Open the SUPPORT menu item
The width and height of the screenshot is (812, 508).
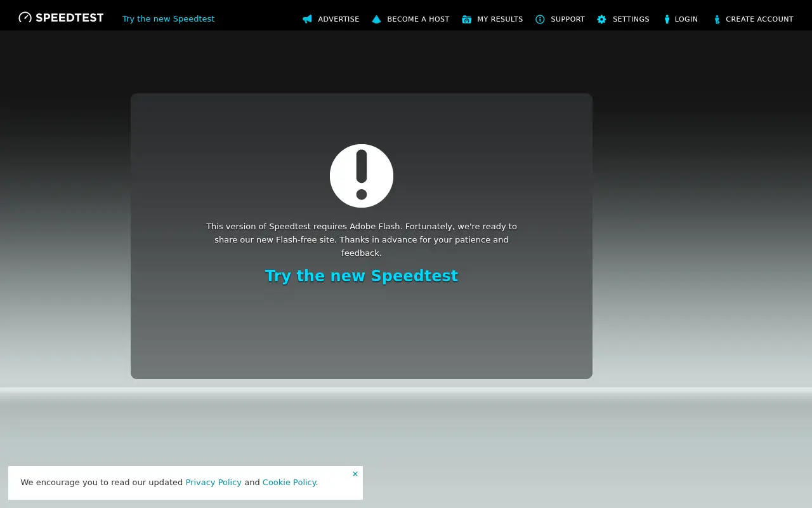click(x=568, y=19)
